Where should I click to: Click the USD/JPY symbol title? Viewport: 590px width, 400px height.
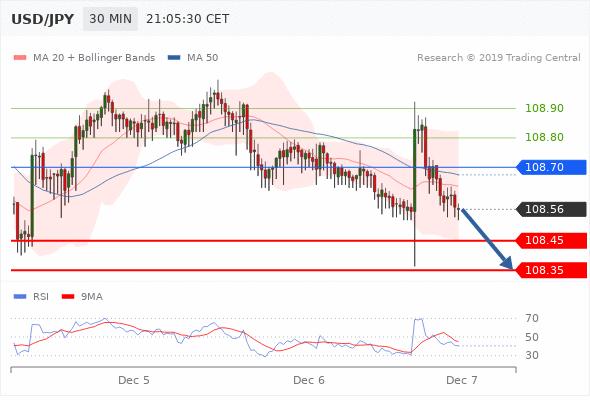43,19
